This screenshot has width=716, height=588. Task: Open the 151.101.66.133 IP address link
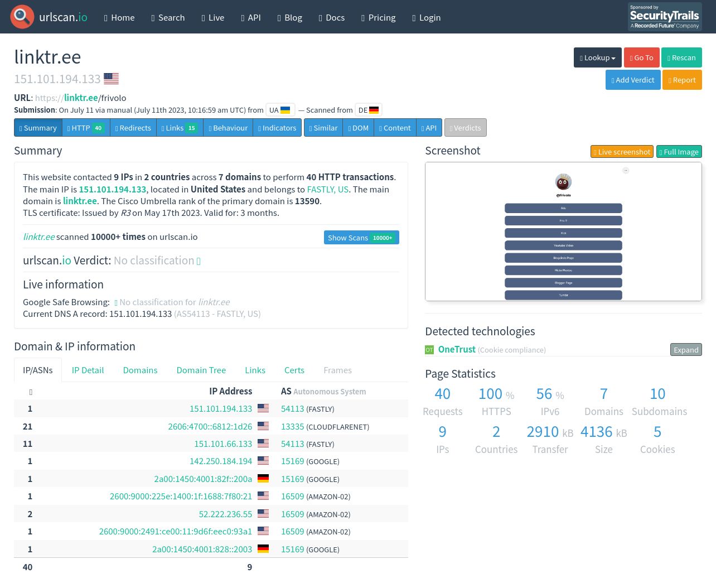(223, 444)
